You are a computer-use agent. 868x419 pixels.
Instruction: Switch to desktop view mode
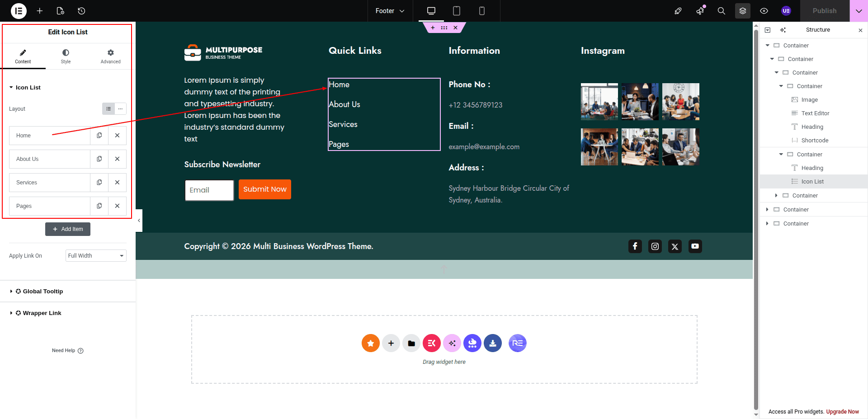pyautogui.click(x=431, y=11)
